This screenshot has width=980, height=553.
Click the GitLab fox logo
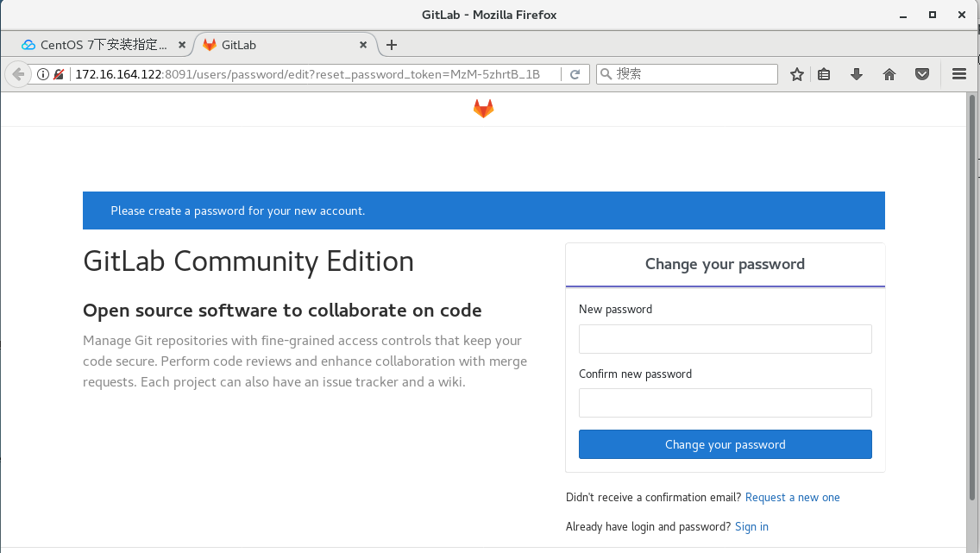[x=483, y=109]
